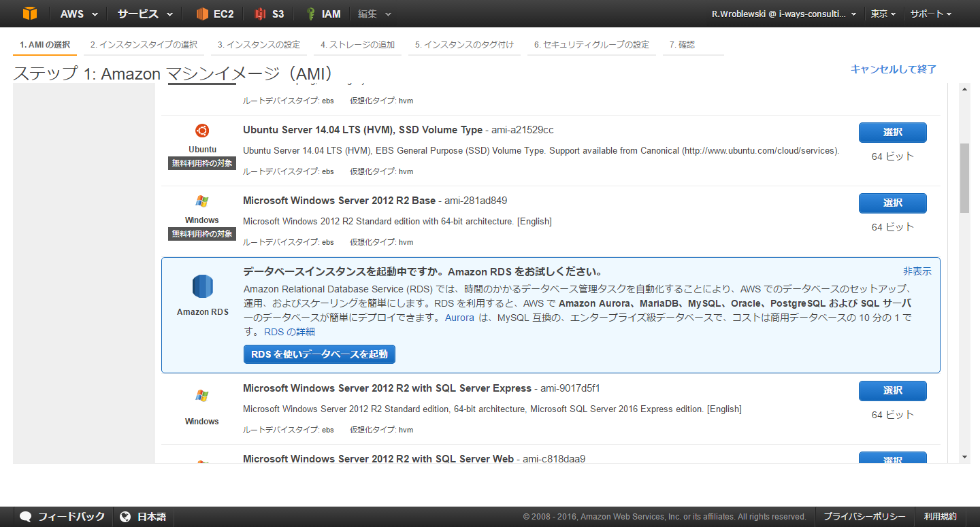Open the サービス dropdown menu

click(x=145, y=14)
